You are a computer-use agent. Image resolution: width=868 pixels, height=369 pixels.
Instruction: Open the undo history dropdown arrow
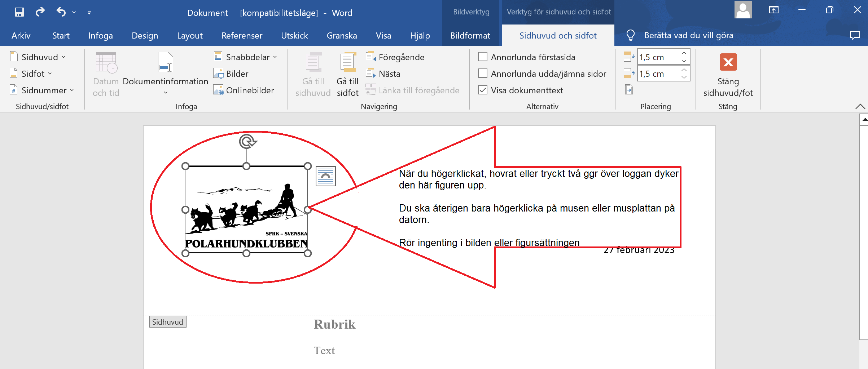pos(74,13)
